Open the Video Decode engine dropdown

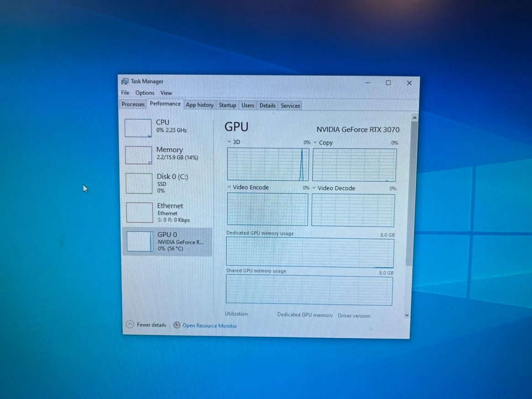(x=314, y=188)
